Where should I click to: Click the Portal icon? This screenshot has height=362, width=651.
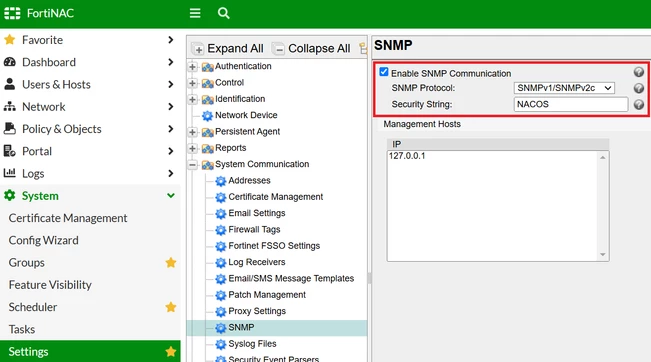10,151
